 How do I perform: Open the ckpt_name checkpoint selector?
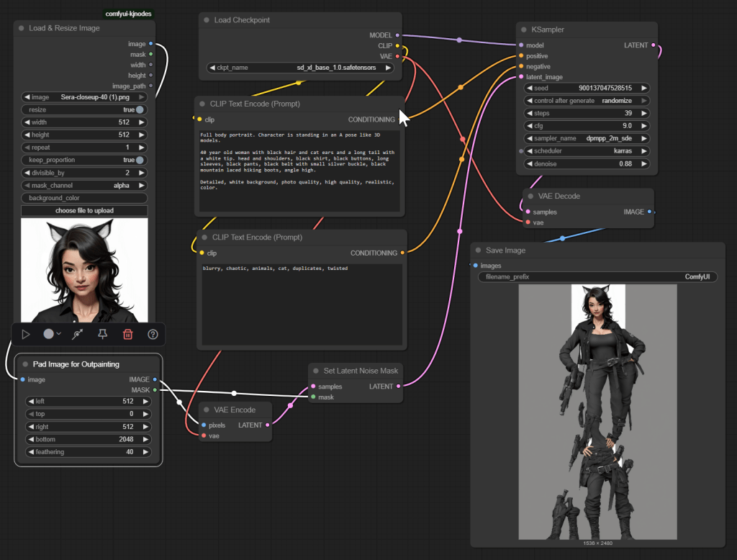pos(300,68)
